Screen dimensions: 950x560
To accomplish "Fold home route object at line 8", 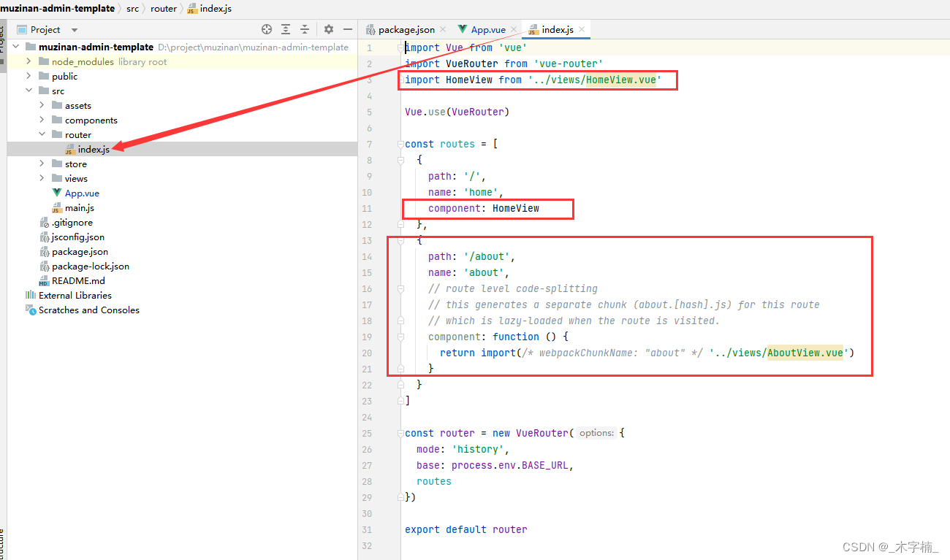I will 400,160.
